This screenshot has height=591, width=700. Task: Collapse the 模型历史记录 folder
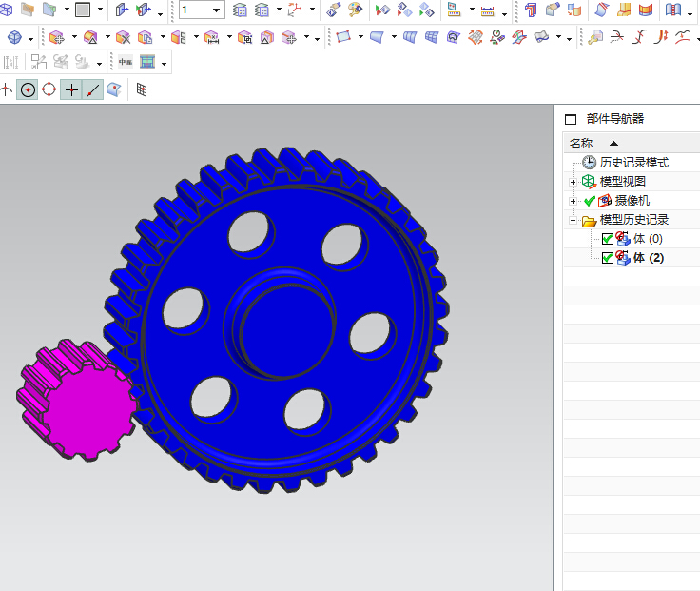[573, 220]
